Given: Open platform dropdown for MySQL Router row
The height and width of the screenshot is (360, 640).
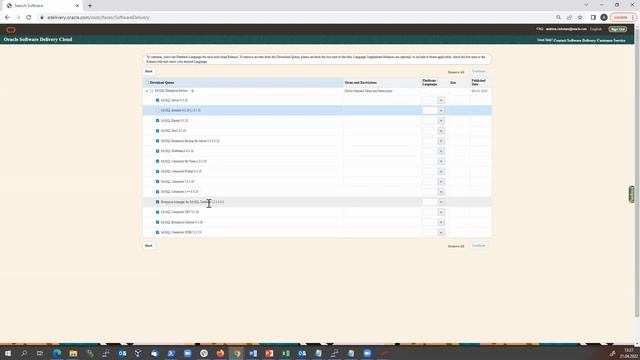Looking at the screenshot, I should (x=441, y=121).
